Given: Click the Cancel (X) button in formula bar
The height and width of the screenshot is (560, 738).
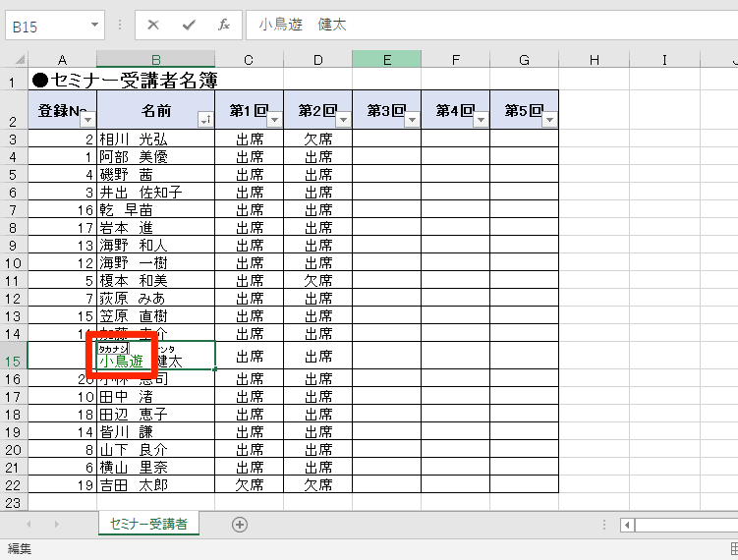Looking at the screenshot, I should click(153, 25).
